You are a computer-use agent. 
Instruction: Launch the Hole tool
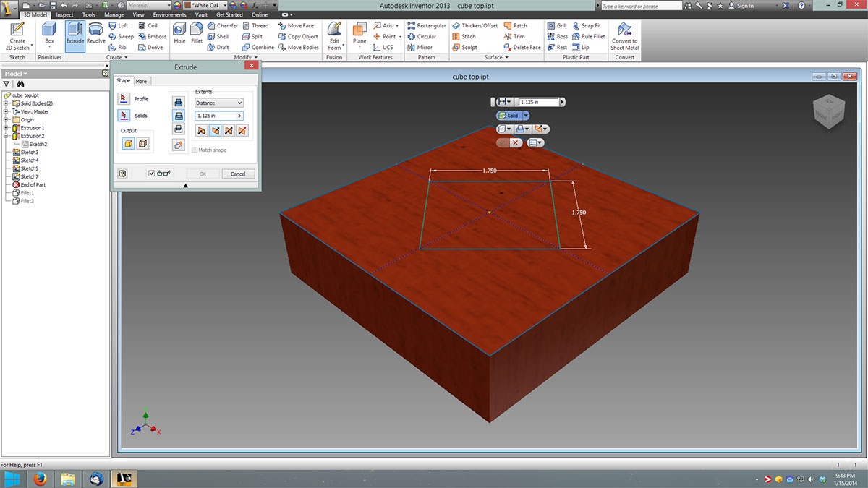point(179,32)
